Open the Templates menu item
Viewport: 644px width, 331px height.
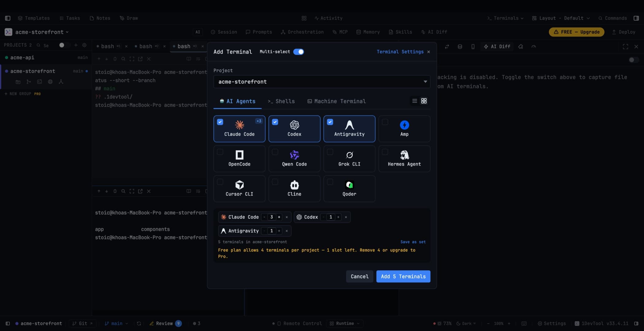tap(34, 18)
